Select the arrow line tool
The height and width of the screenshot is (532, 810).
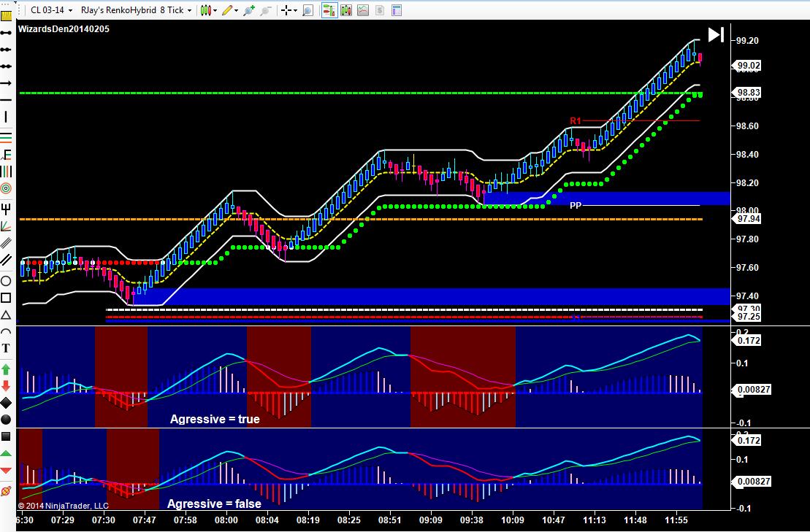(6, 83)
